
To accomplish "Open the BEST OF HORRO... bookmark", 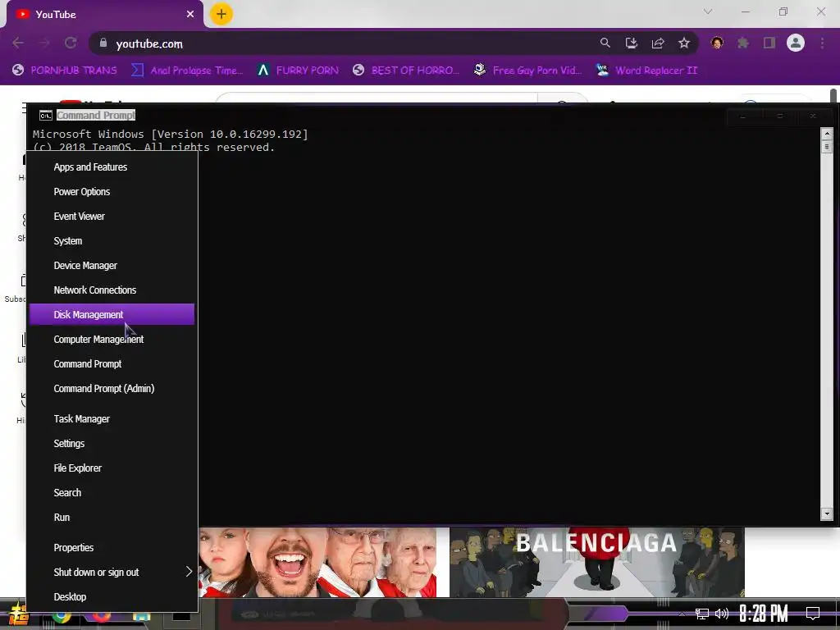I will tap(405, 71).
